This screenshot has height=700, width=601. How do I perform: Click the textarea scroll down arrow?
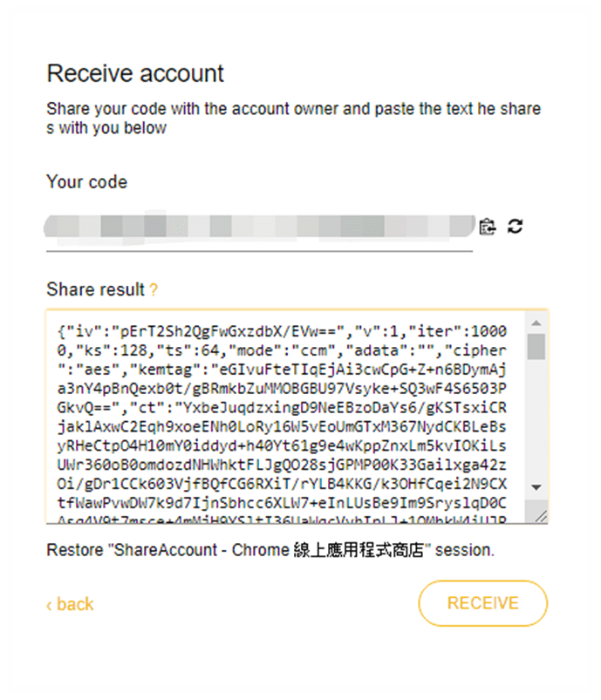537,487
